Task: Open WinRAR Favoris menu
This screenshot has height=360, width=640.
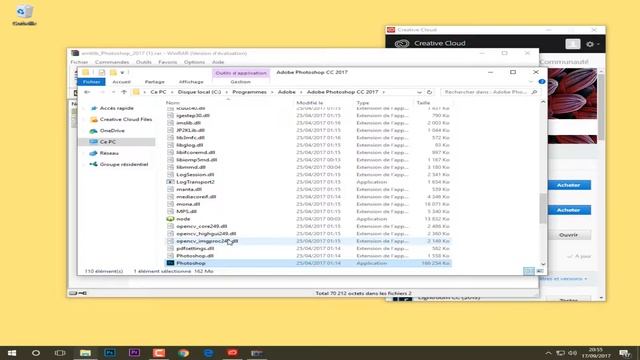Action: [168, 62]
